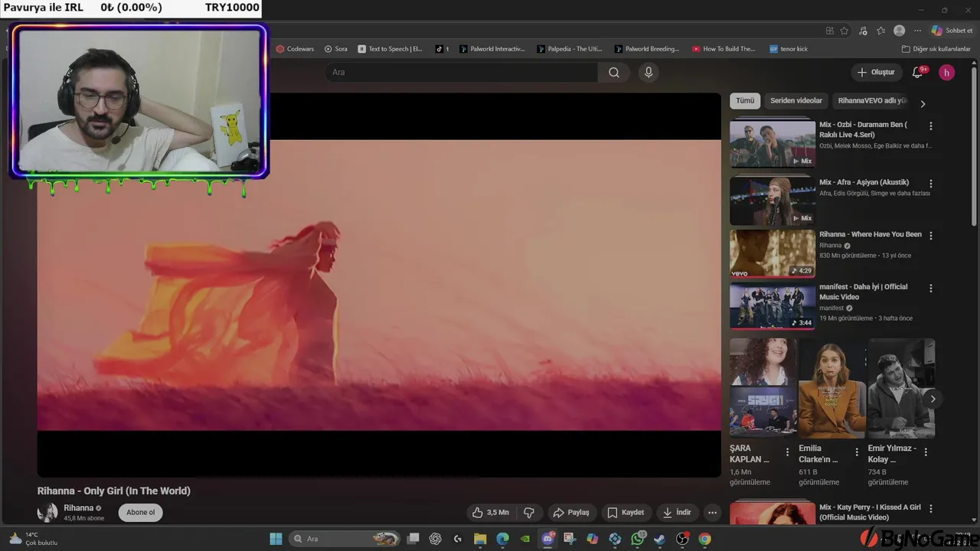Screen dimensions: 980x551
Task: Open Sora bookmark
Action: pyautogui.click(x=335, y=49)
